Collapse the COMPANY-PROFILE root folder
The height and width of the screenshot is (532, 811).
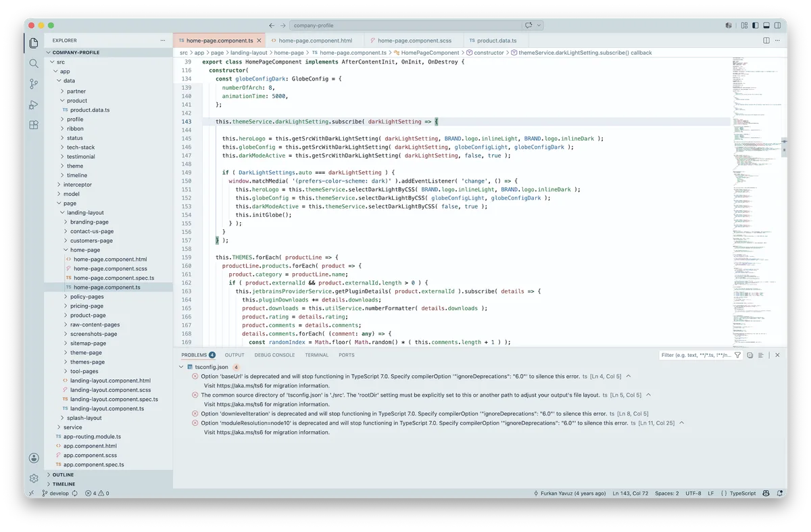(x=108, y=52)
